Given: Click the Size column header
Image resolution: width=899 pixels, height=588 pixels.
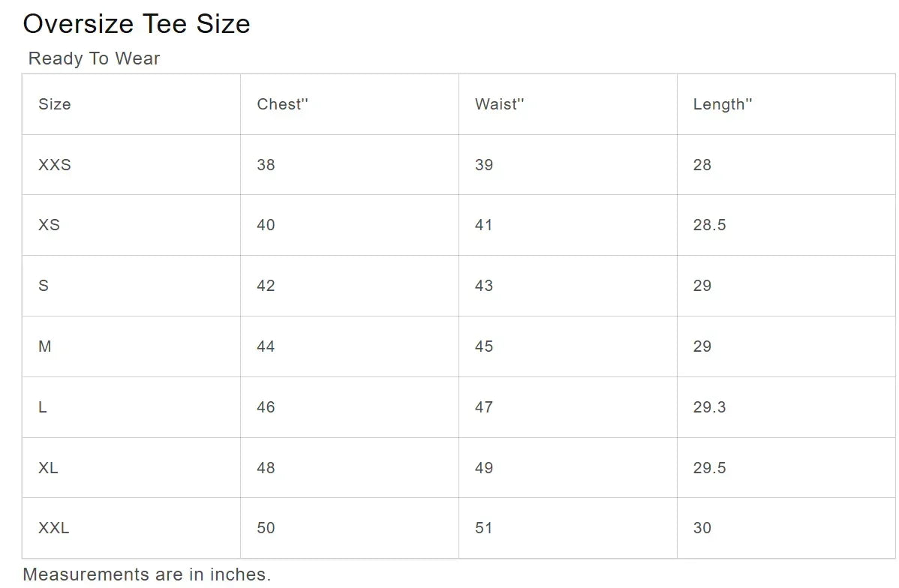Looking at the screenshot, I should pyautogui.click(x=55, y=104).
